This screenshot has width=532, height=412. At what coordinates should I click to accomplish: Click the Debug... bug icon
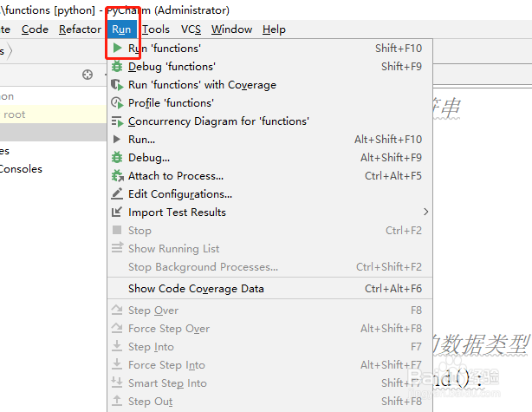click(117, 157)
